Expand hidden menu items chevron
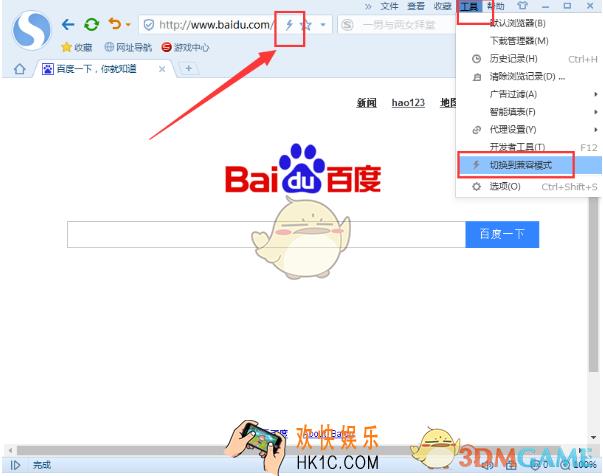The image size is (603, 476). point(368,6)
